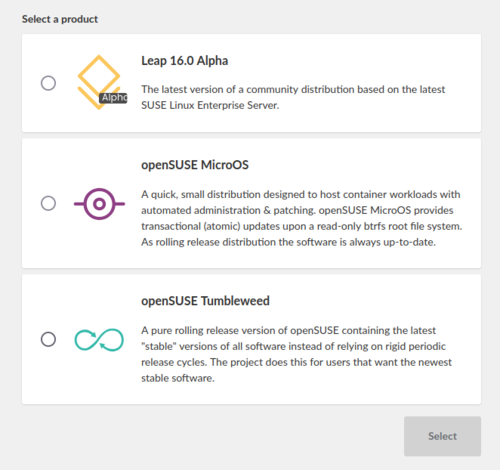Viewport: 500px width, 470px height.
Task: Pick the openSUSE Tumbleweed radio option
Action: point(48,339)
